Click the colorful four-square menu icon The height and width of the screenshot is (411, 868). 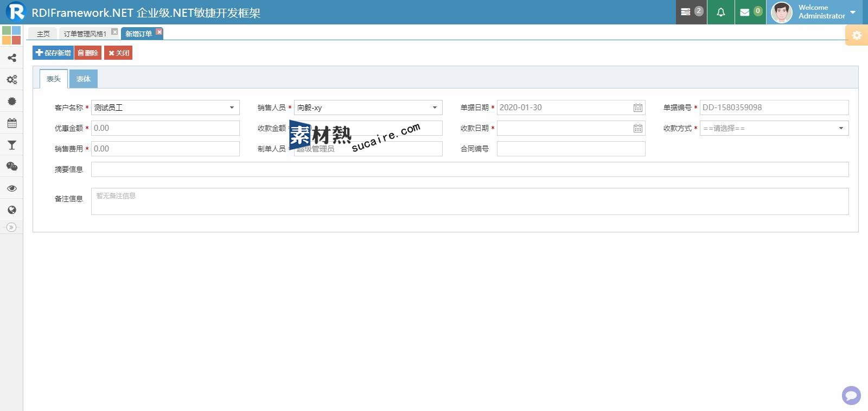click(x=11, y=35)
